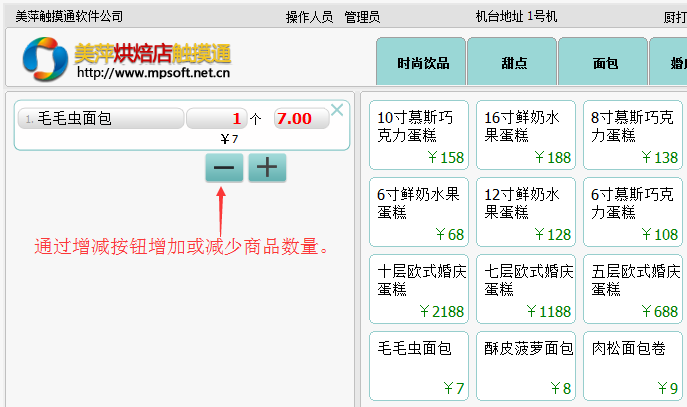Click the plus button to increase quantity
This screenshot has height=407, width=687.
267,168
